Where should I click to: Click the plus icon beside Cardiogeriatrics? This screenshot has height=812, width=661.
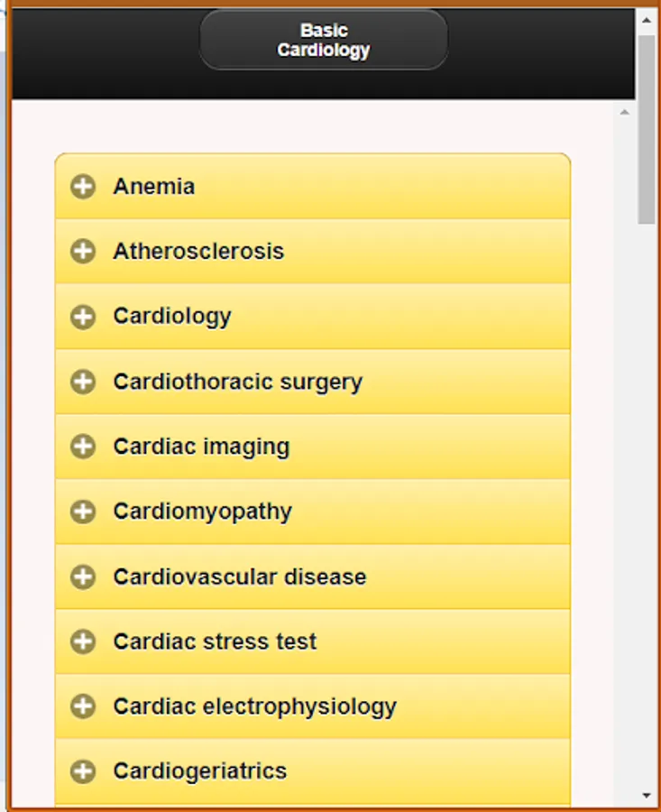tap(83, 771)
